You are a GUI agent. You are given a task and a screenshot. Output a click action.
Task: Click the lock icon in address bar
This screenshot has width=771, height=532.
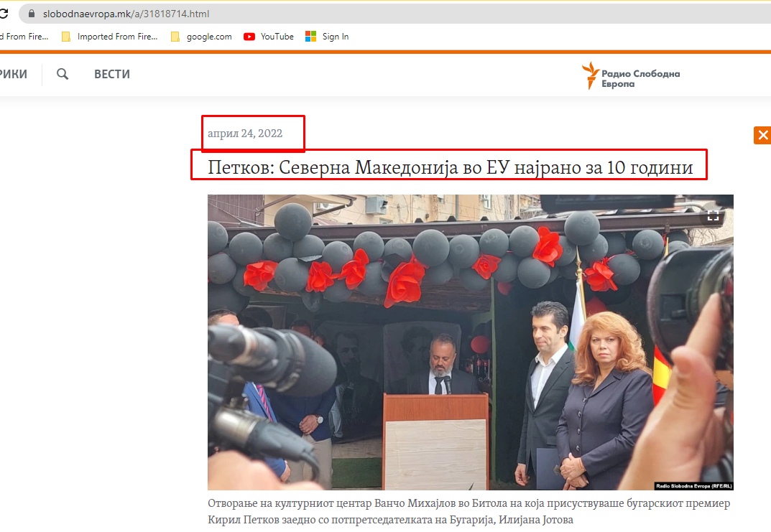(x=31, y=14)
